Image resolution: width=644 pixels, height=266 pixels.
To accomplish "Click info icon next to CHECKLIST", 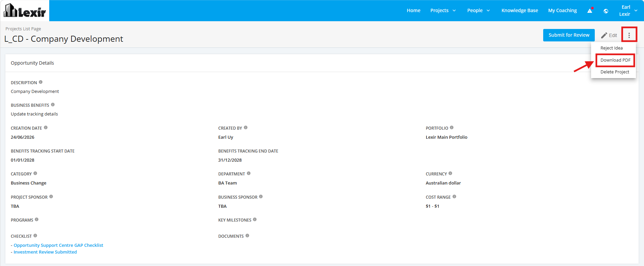I will 35,236.
